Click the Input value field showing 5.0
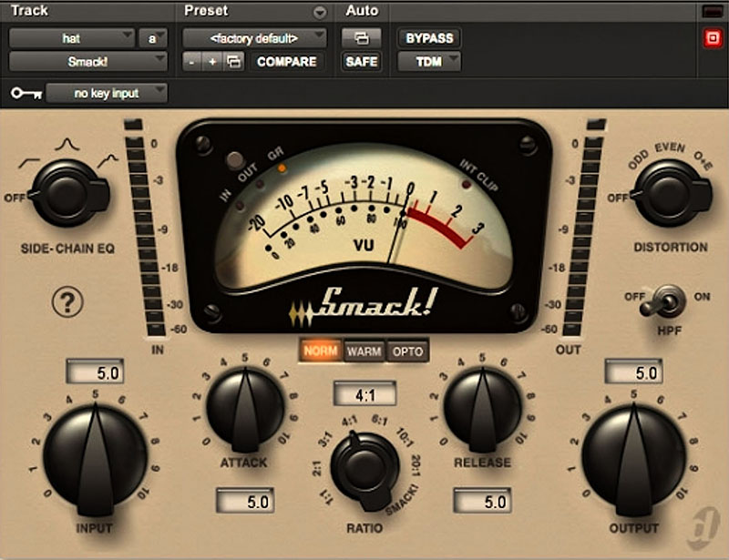 tap(94, 373)
